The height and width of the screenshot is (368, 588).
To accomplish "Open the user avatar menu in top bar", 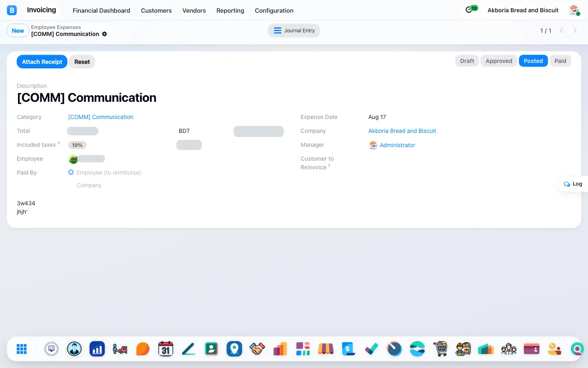I will 574,10.
